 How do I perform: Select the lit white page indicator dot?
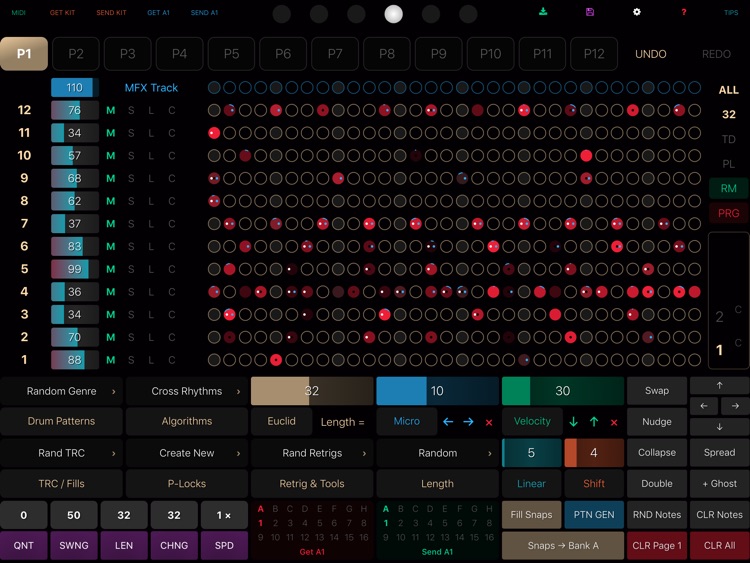tap(394, 14)
